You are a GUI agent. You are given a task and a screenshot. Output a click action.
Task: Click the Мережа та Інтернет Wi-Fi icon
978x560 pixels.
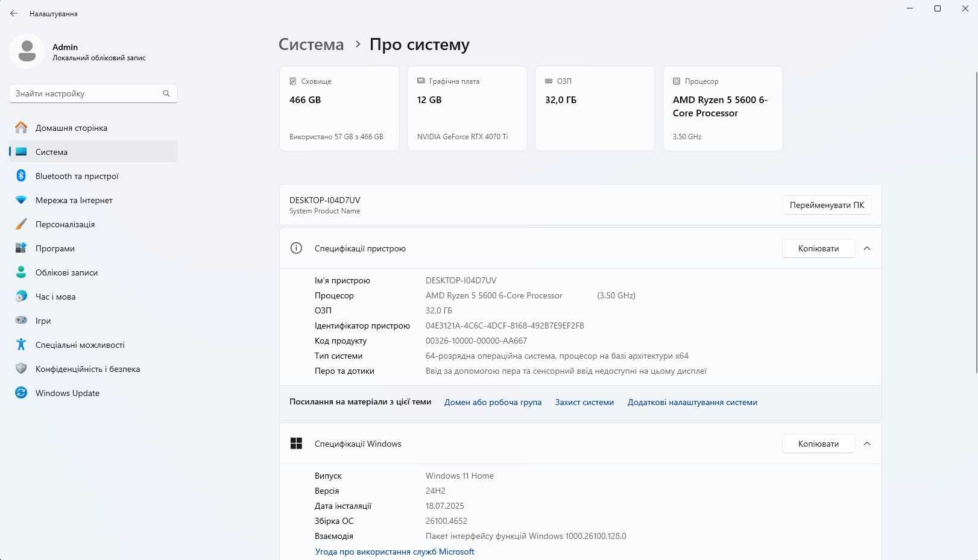[x=21, y=200]
